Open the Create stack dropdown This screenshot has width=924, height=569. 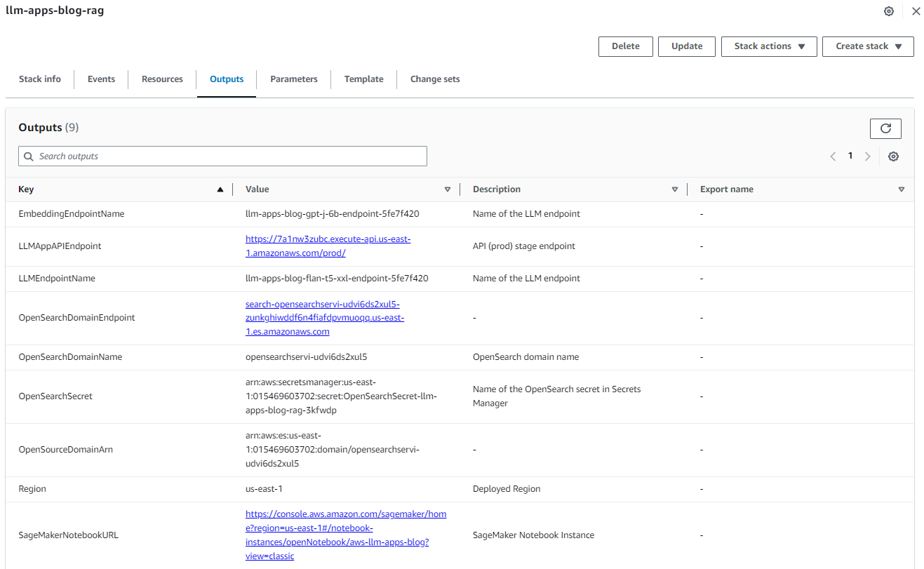(868, 46)
